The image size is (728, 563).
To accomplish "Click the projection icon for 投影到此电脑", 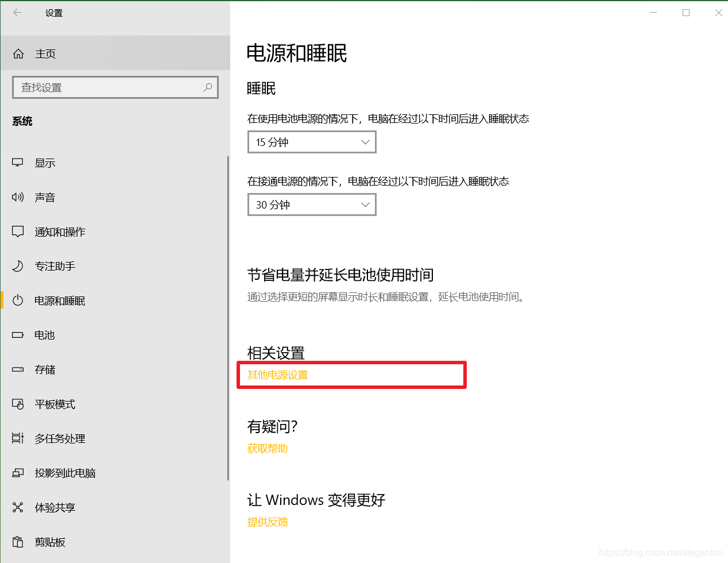I will click(x=18, y=473).
